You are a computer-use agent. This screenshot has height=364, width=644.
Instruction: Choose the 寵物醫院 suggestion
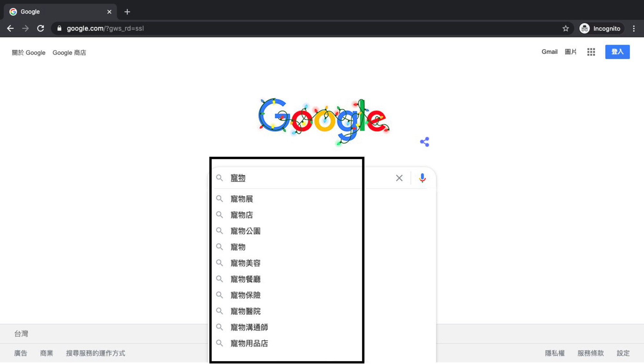pyautogui.click(x=245, y=311)
